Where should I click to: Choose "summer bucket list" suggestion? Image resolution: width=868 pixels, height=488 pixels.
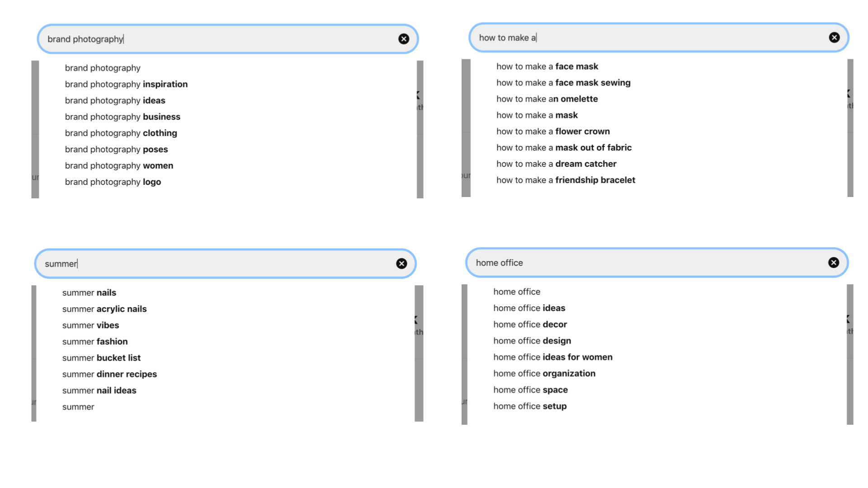pyautogui.click(x=101, y=358)
